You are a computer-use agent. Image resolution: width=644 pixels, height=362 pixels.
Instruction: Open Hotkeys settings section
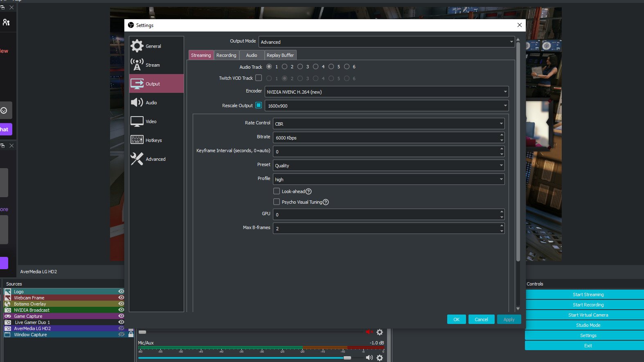156,140
